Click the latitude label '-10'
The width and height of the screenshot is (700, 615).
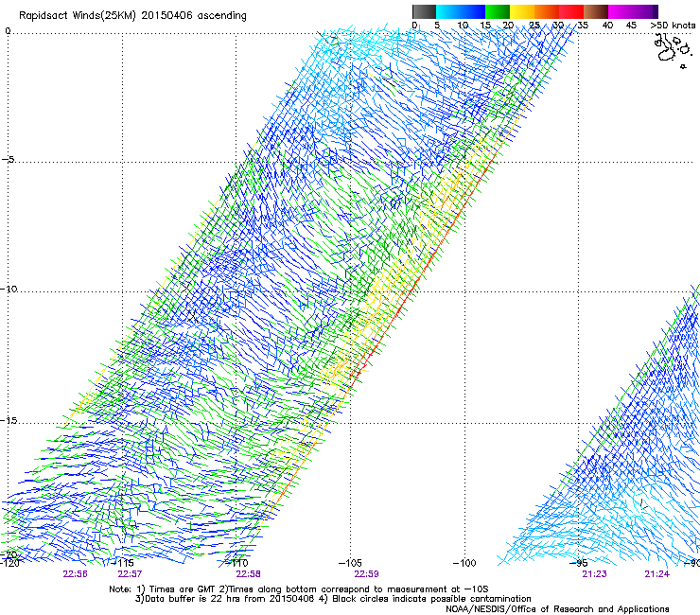(x=9, y=289)
